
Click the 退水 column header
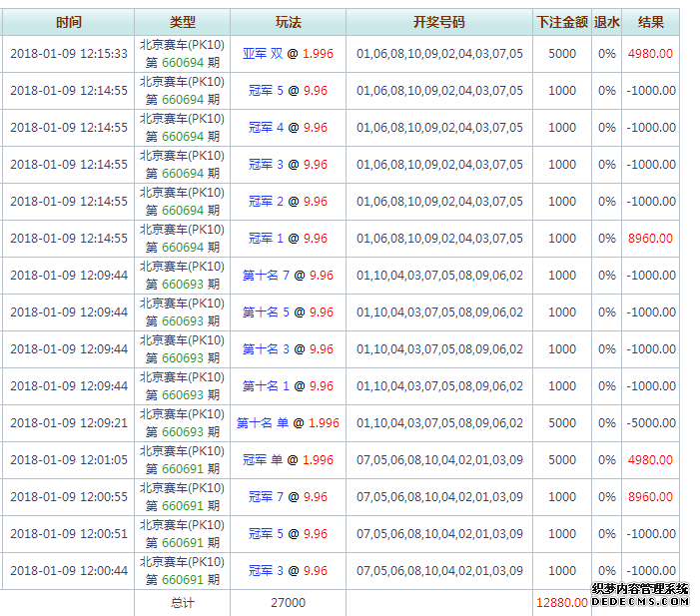pos(607,22)
